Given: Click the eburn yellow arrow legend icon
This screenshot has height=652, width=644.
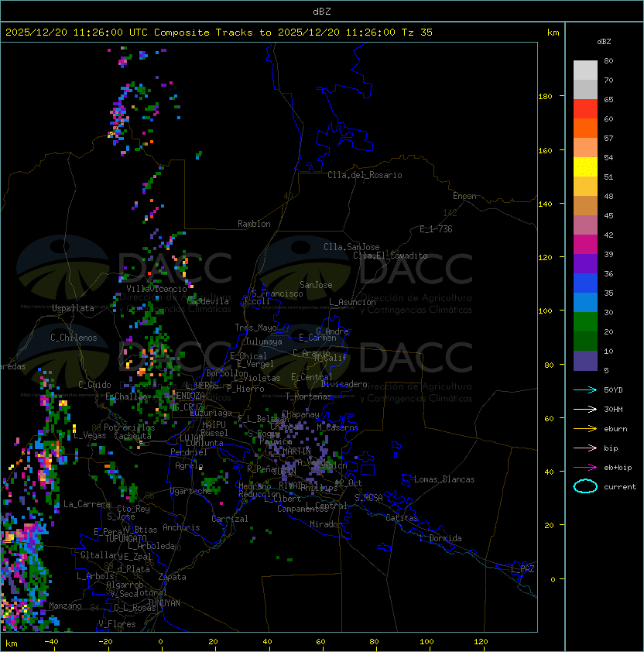Looking at the screenshot, I should coord(585,429).
